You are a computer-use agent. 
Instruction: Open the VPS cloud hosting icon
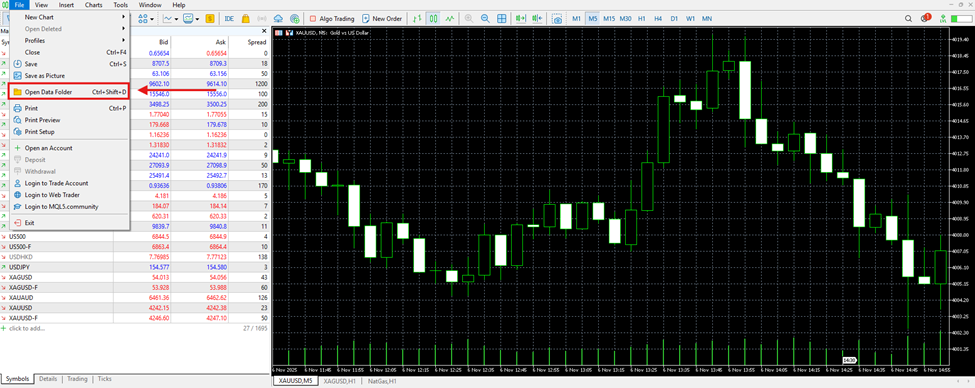click(x=278, y=19)
